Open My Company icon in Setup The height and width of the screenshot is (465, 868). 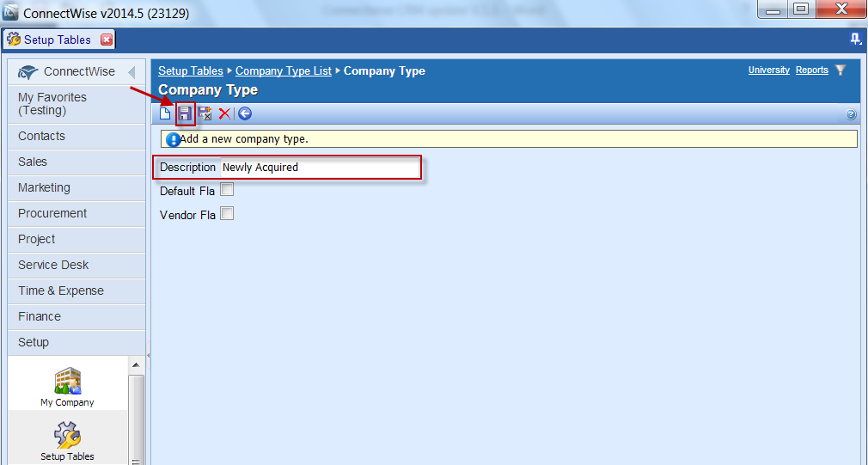tap(67, 387)
